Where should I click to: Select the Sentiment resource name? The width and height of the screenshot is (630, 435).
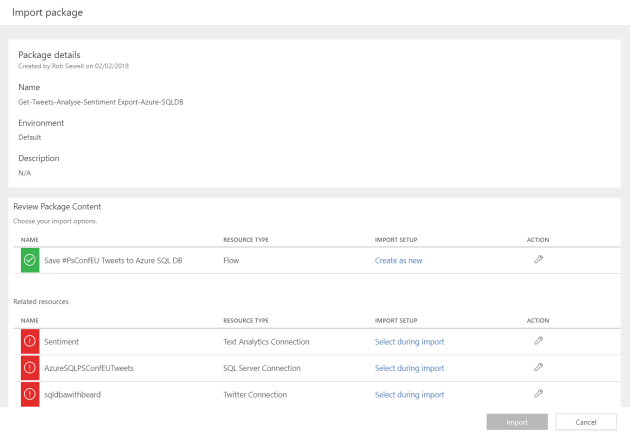point(61,341)
